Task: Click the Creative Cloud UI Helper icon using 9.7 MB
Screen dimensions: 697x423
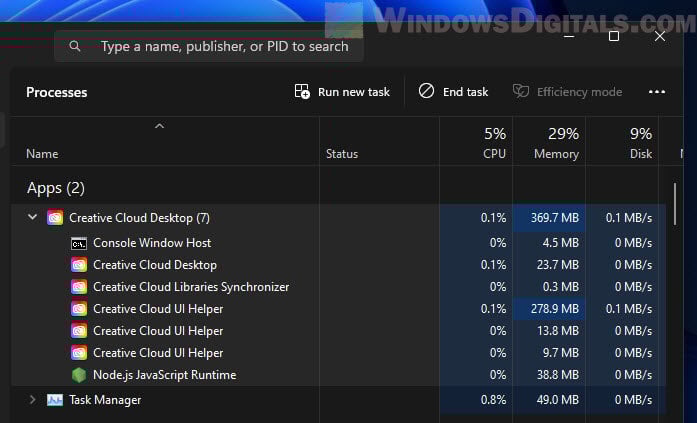Action: tap(79, 353)
